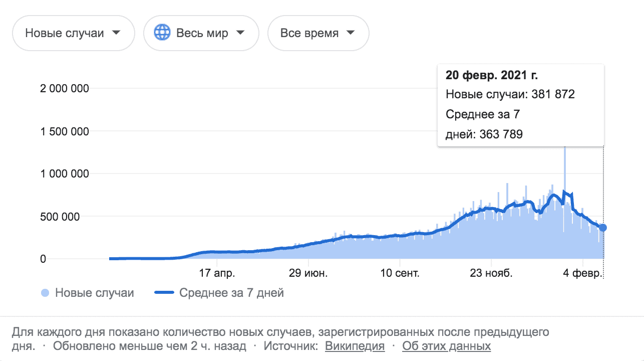
Task: Click the Новые случаи legend dot
Action: point(45,293)
